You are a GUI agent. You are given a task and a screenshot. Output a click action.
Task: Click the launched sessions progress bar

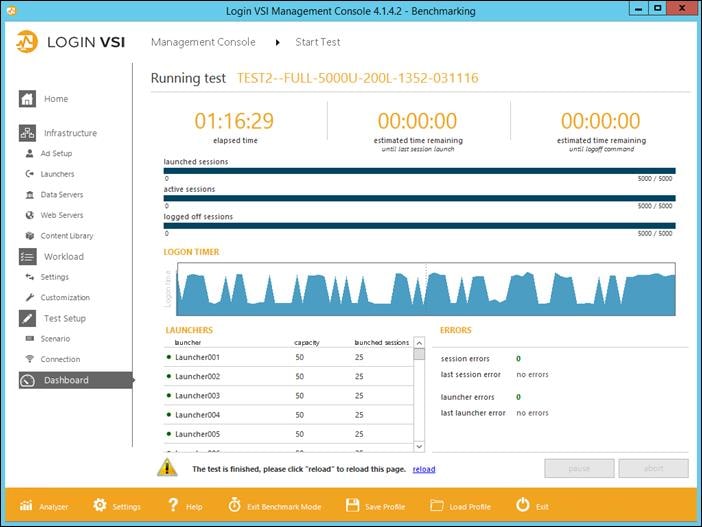click(x=419, y=171)
